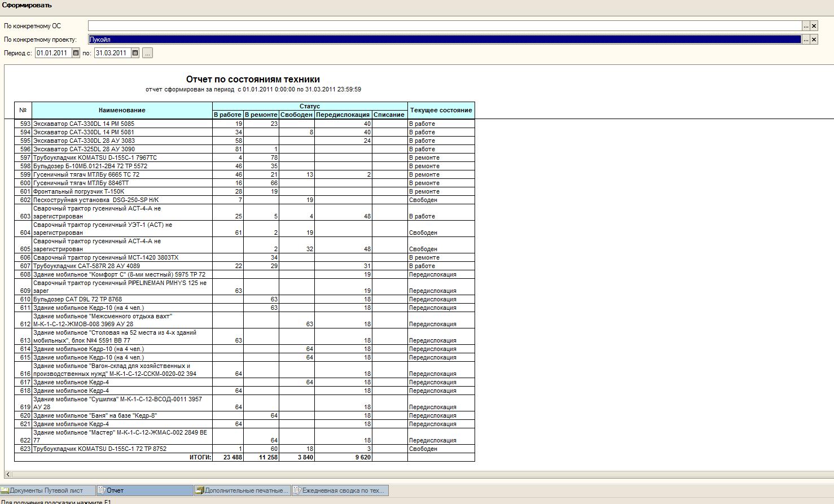834x504 pixels.
Task: Click the В ремонте column header
Action: 261,115
